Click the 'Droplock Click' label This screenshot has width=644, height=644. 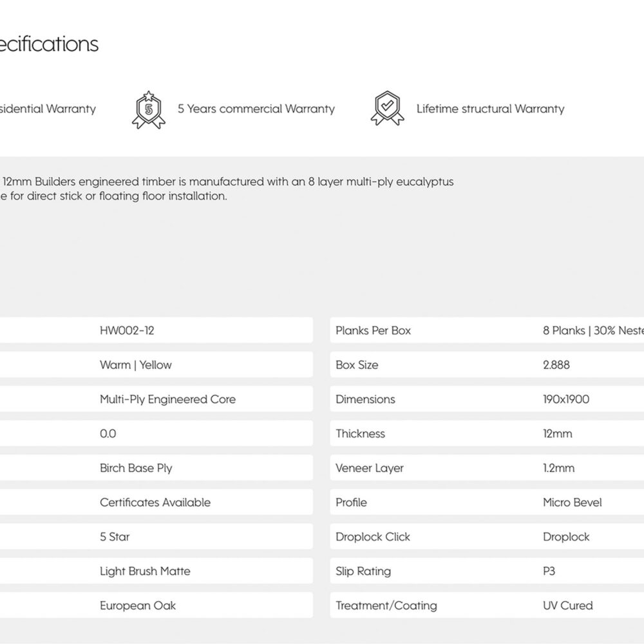(x=372, y=537)
